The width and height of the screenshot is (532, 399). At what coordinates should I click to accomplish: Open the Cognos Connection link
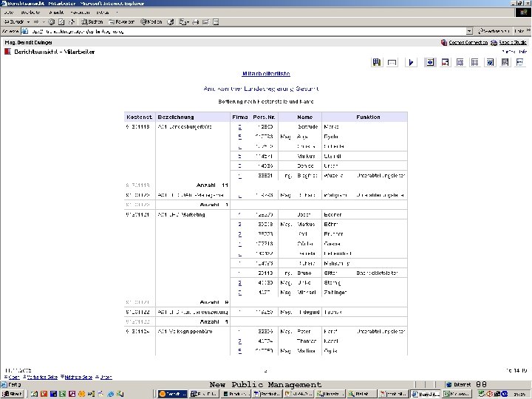point(468,42)
